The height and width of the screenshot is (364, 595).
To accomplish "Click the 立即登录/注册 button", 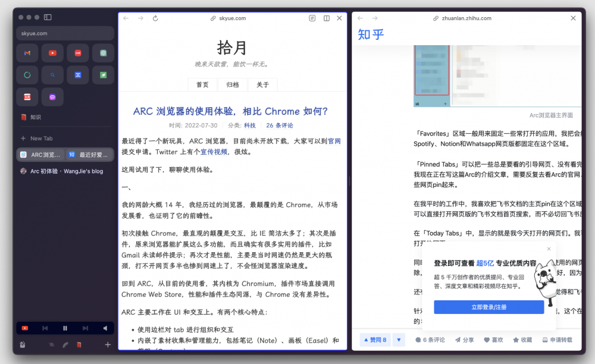I will (488, 307).
